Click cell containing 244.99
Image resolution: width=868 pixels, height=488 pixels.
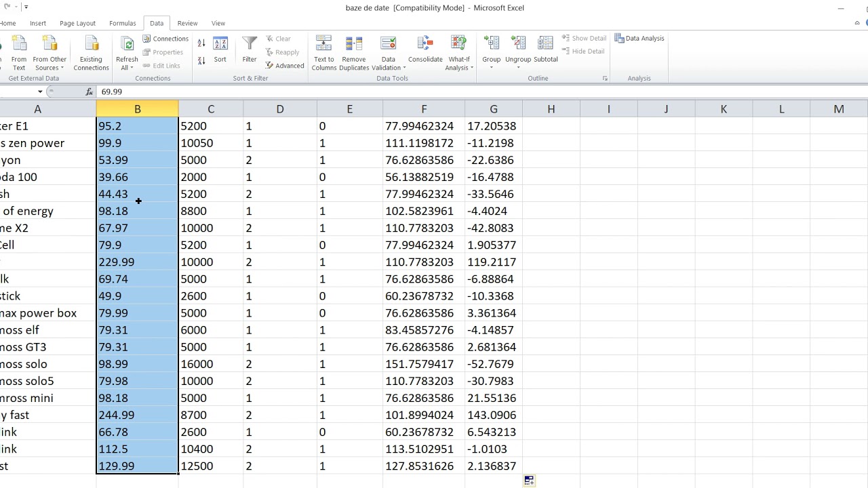click(137, 415)
